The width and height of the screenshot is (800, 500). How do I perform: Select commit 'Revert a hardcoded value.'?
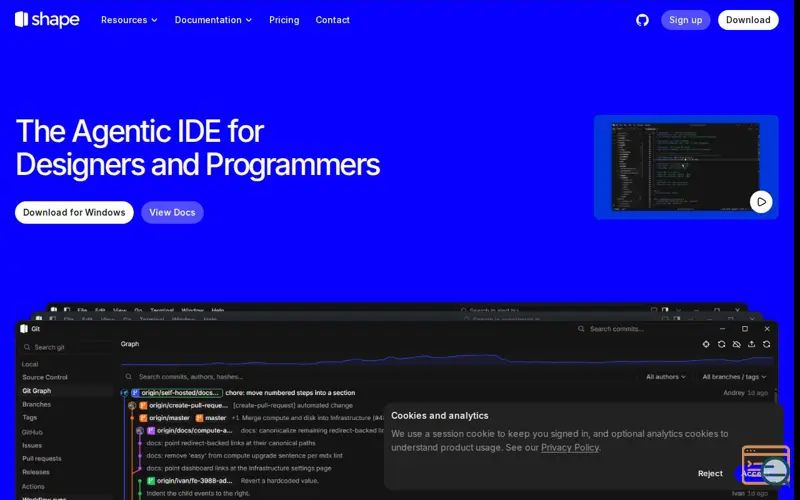pyautogui.click(x=280, y=481)
